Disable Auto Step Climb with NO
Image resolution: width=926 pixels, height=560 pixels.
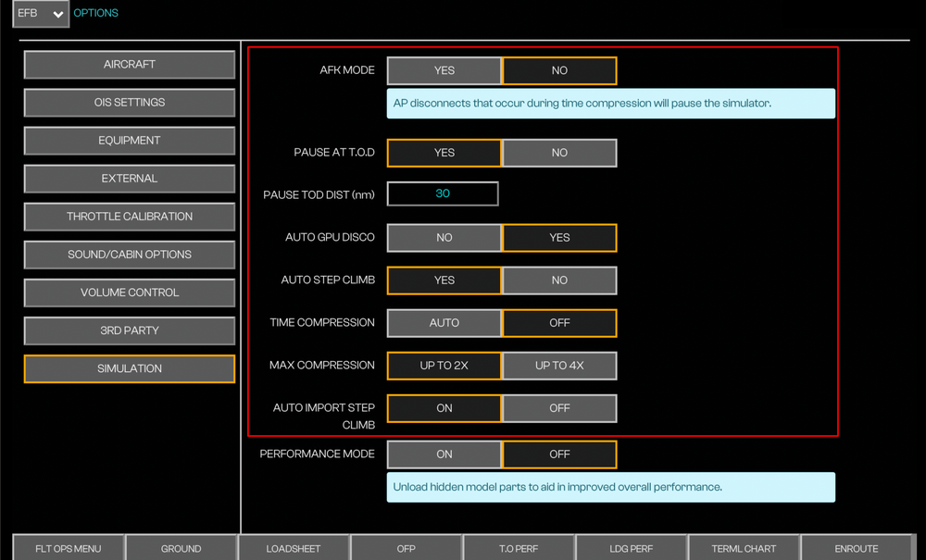(x=559, y=280)
